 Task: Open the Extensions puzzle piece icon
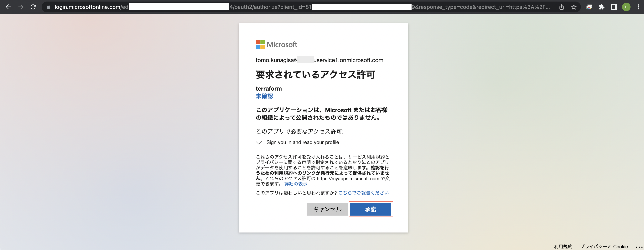click(602, 7)
